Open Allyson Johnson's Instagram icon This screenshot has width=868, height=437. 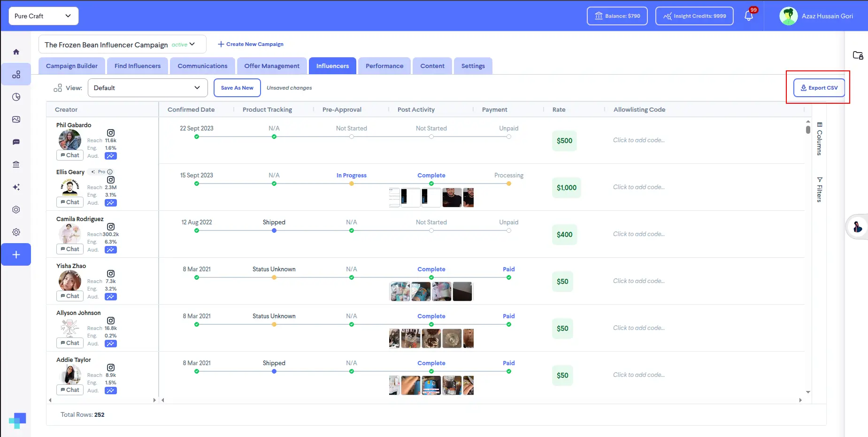111,321
